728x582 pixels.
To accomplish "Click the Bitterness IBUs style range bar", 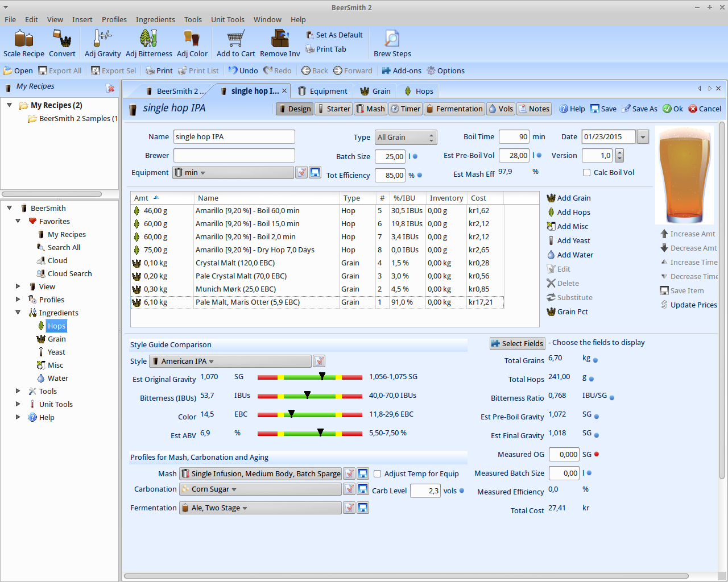I will [x=310, y=396].
